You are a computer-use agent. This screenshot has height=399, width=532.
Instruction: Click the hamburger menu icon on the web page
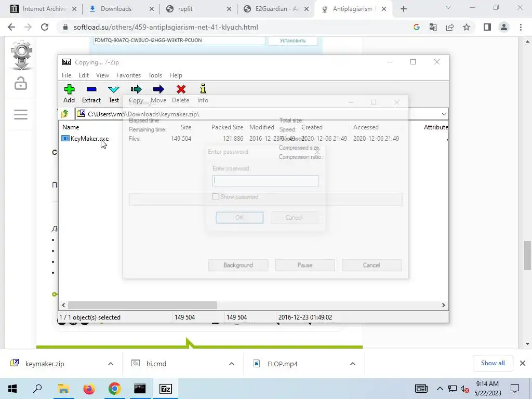click(x=21, y=114)
